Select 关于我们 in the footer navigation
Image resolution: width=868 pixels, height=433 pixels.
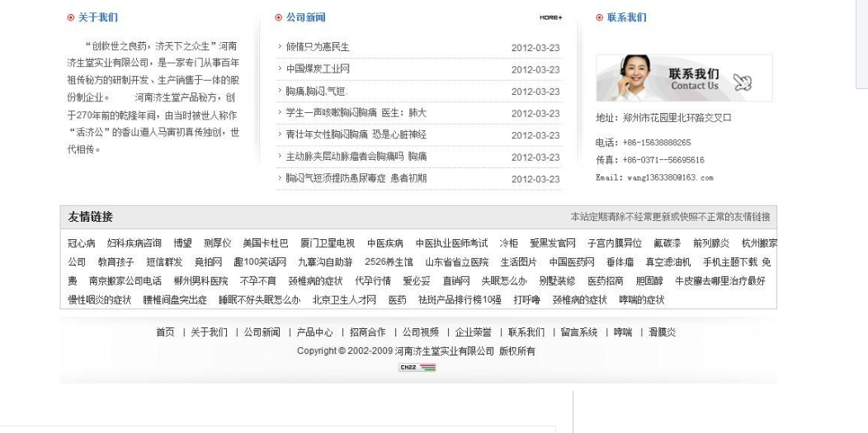209,332
